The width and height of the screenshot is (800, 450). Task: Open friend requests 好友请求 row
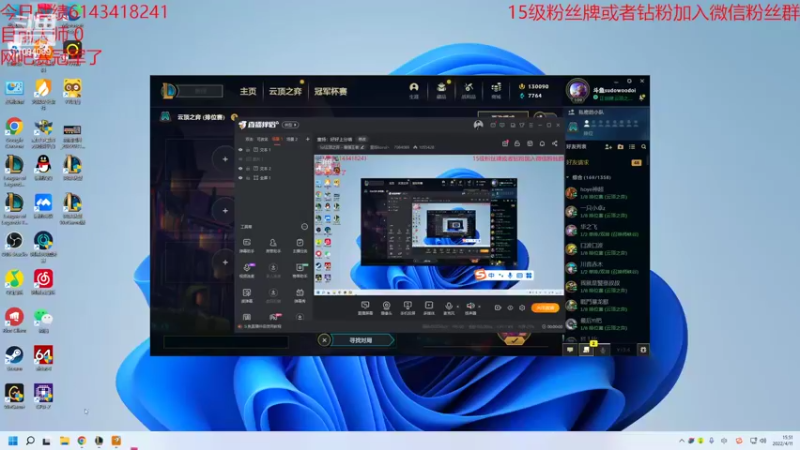[x=604, y=162]
